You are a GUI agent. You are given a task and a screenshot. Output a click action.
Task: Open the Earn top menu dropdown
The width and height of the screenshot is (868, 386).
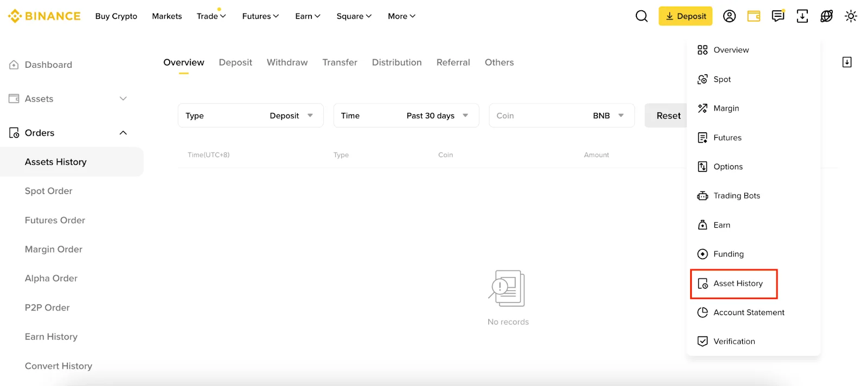click(x=308, y=16)
